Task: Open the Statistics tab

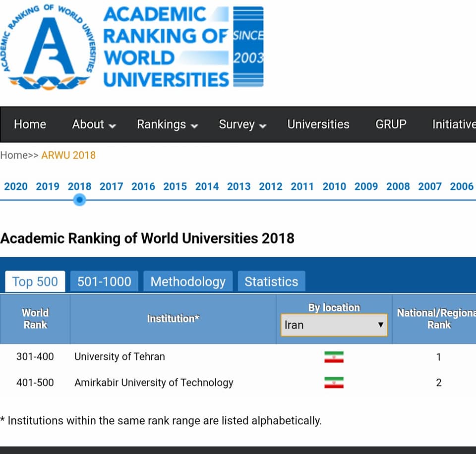Action: [271, 282]
